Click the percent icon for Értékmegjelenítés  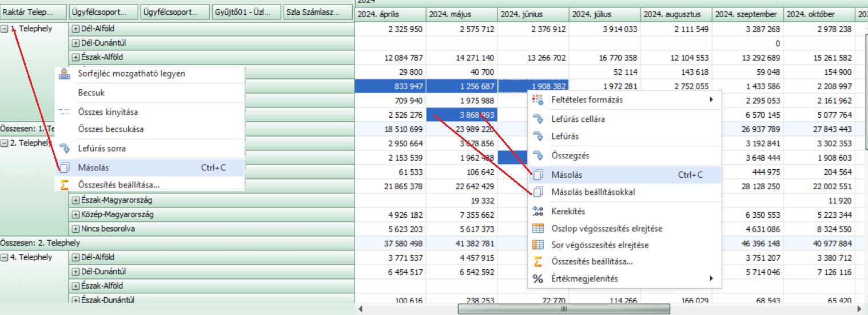click(538, 278)
